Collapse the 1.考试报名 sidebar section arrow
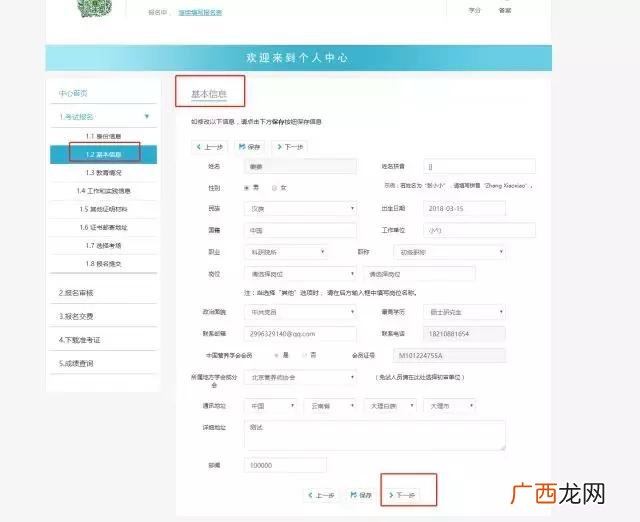The height and width of the screenshot is (522, 640). (x=147, y=117)
